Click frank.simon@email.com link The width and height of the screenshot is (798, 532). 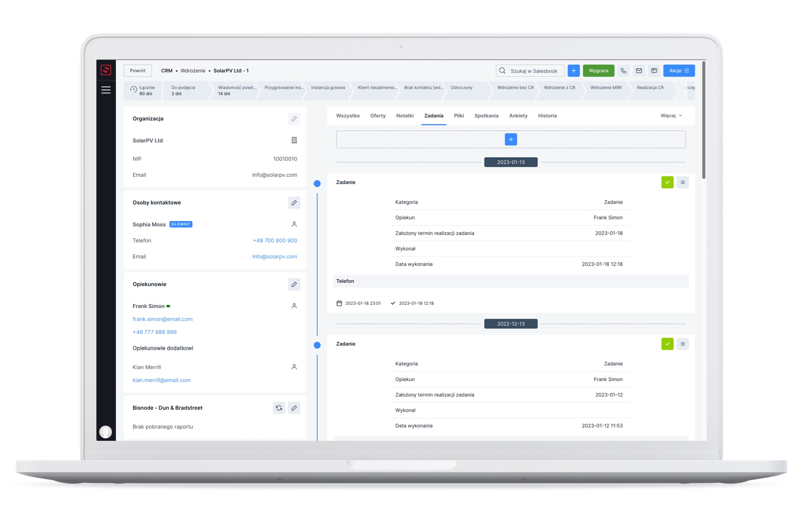[162, 319]
